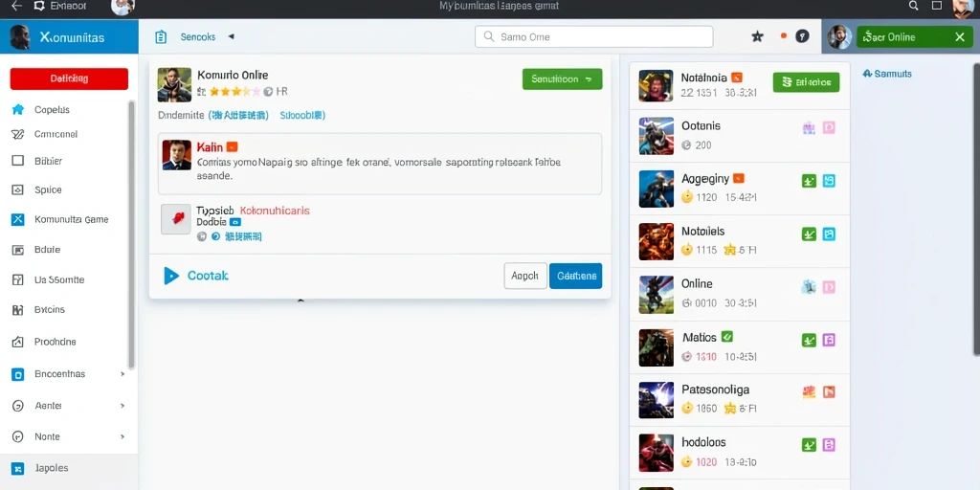
Task: Click green download icon in Matios row
Action: coord(809,340)
